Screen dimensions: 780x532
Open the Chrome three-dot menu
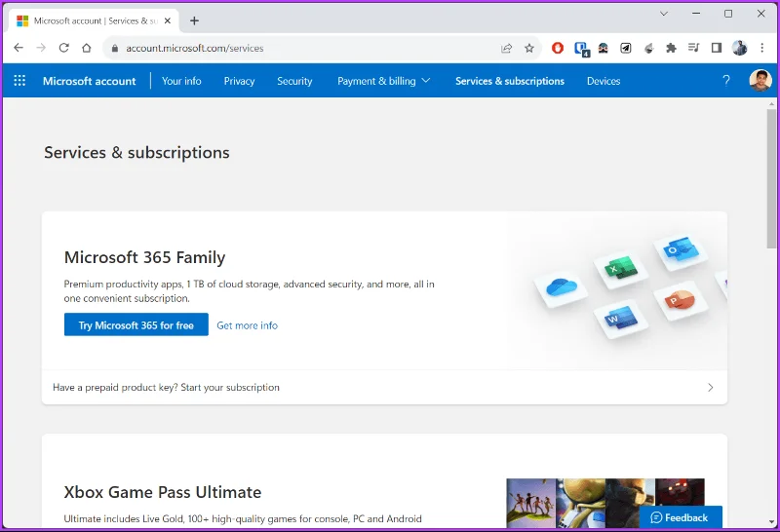pos(762,48)
